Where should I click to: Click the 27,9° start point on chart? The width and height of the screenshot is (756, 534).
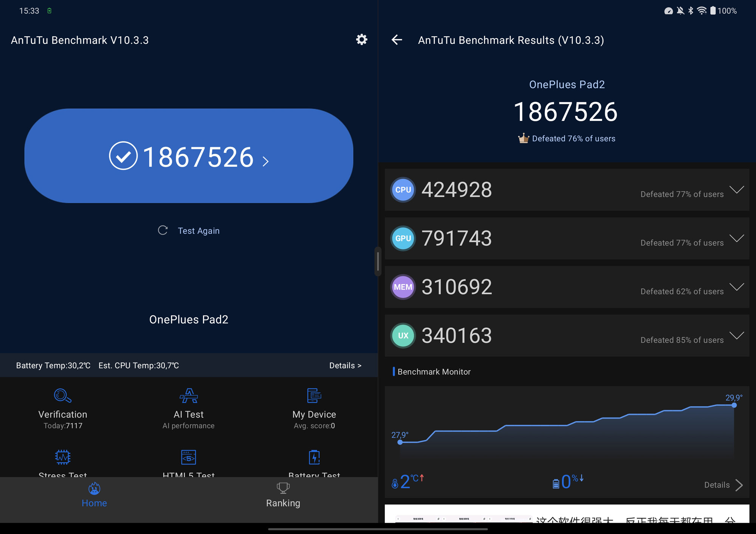pyautogui.click(x=400, y=442)
